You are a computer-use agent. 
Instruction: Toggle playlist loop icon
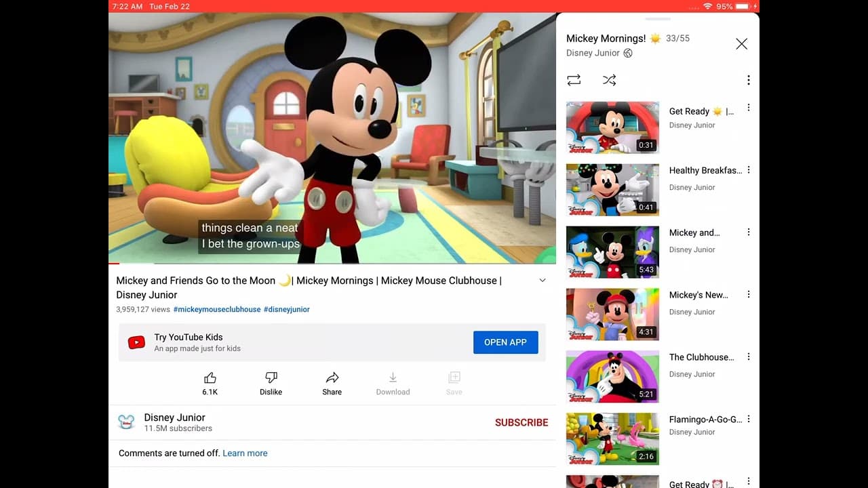[x=574, y=80]
